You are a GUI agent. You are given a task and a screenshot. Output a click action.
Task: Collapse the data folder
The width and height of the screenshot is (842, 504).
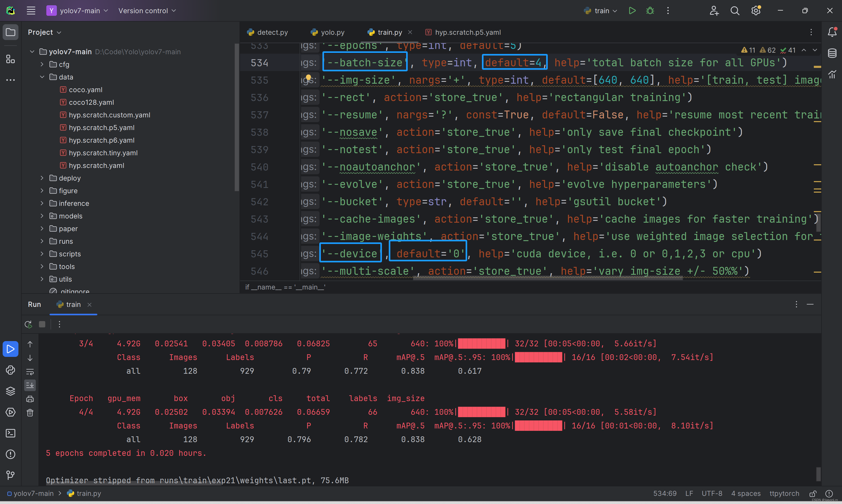pyautogui.click(x=42, y=77)
